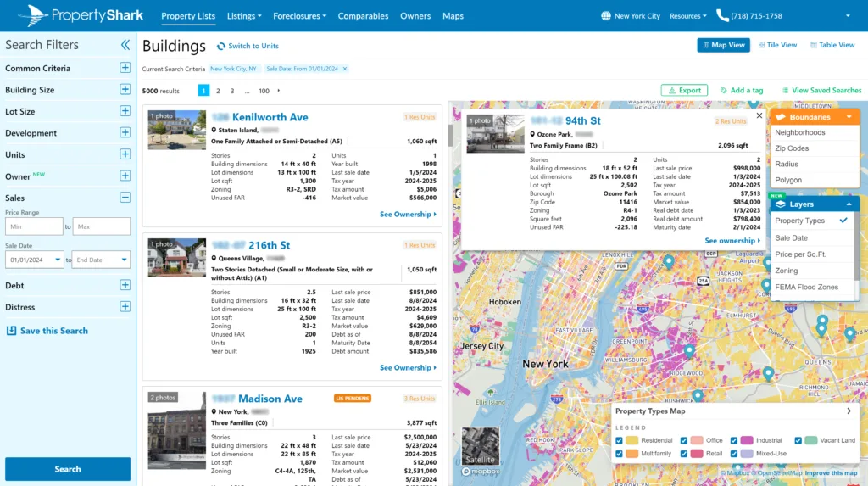Open the sale start date dropdown
Viewport: 868px width, 486px height.
tap(58, 260)
